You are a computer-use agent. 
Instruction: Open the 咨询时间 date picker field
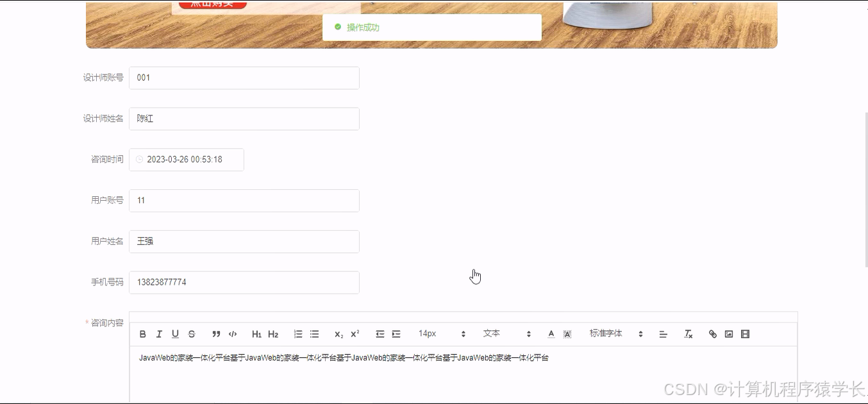pyautogui.click(x=186, y=159)
